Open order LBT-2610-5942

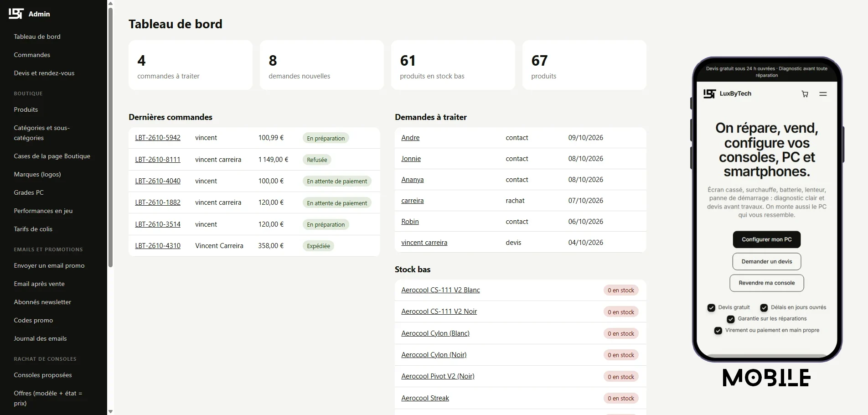[158, 138]
